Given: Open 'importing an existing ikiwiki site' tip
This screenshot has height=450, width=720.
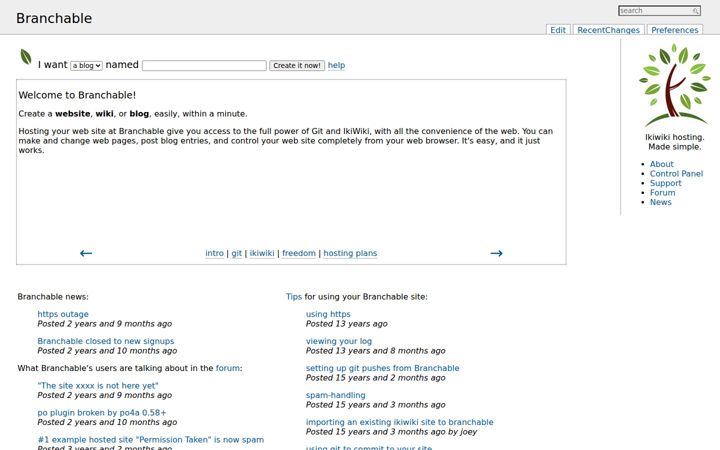Looking at the screenshot, I should click(x=399, y=422).
